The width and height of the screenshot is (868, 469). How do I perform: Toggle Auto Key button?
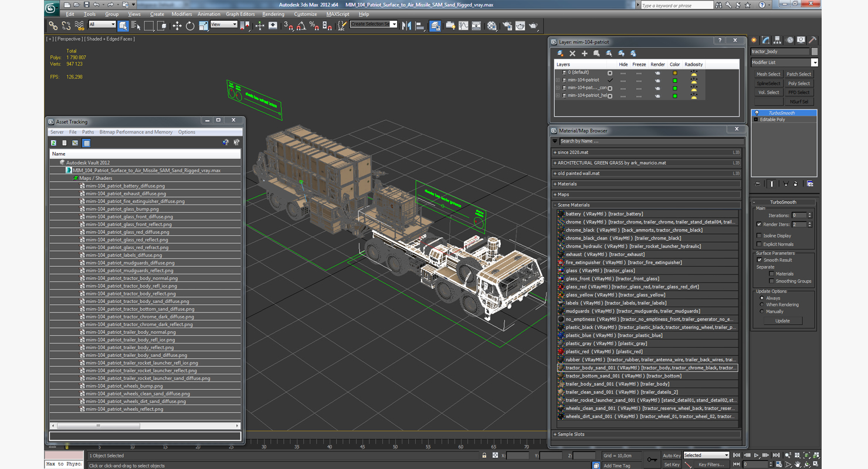(x=672, y=456)
